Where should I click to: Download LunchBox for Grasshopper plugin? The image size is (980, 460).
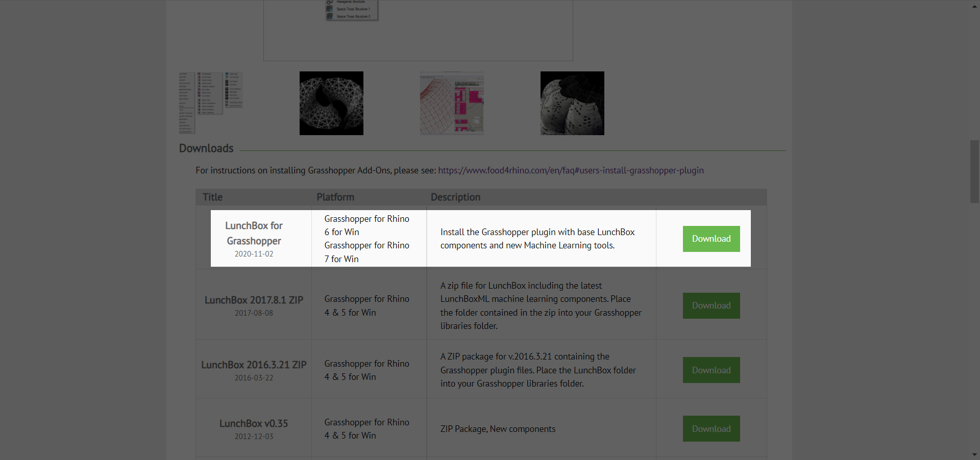pyautogui.click(x=711, y=239)
